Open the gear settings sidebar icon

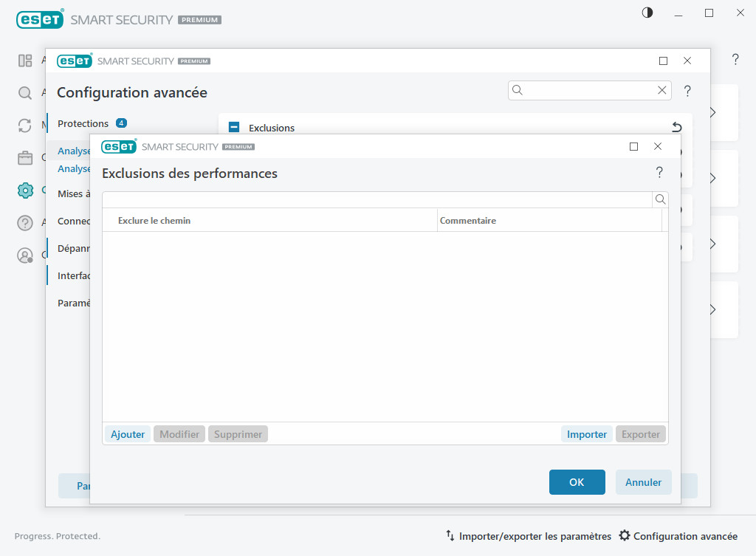coord(25,190)
